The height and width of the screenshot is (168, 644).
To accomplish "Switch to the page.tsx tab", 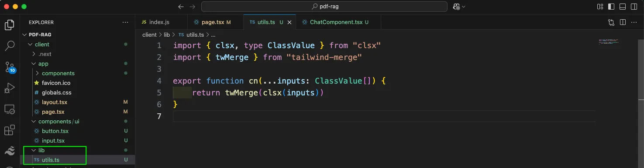I will (x=215, y=22).
